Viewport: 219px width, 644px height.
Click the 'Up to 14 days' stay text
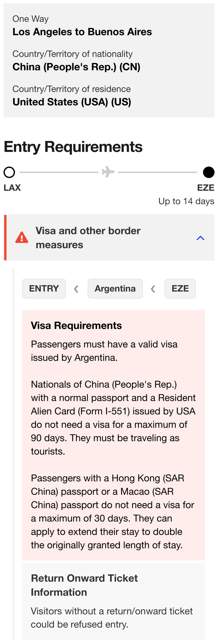click(186, 201)
